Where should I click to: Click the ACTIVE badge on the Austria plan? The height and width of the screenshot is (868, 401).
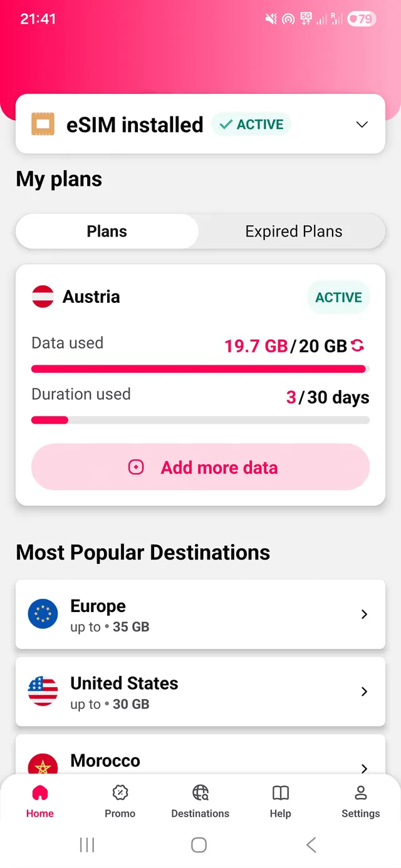pyautogui.click(x=338, y=297)
